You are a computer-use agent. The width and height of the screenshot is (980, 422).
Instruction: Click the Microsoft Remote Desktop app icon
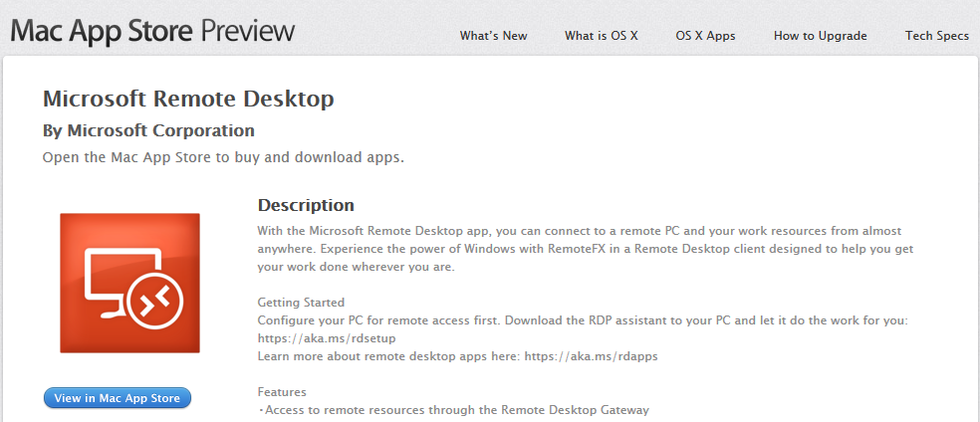point(129,283)
